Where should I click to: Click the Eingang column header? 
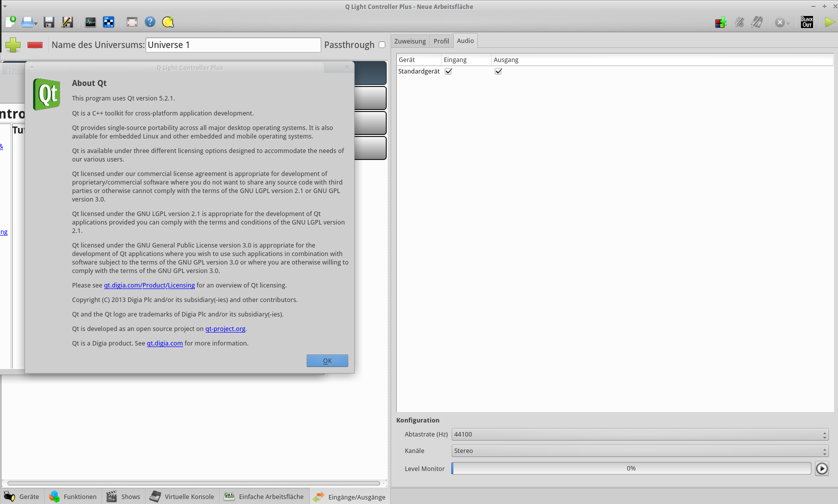466,60
